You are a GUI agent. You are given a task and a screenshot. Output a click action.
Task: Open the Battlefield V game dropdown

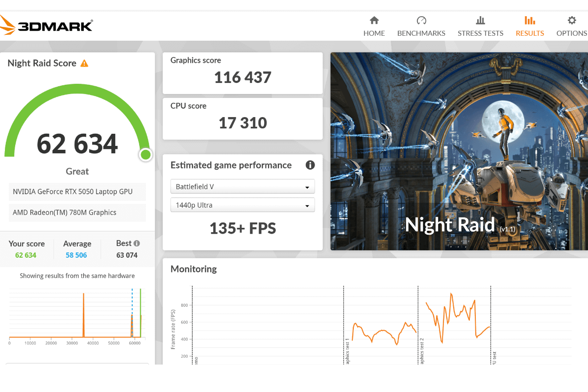[x=243, y=187]
